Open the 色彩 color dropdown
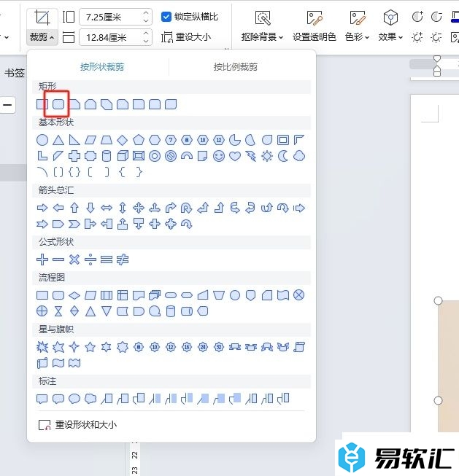 click(367, 37)
